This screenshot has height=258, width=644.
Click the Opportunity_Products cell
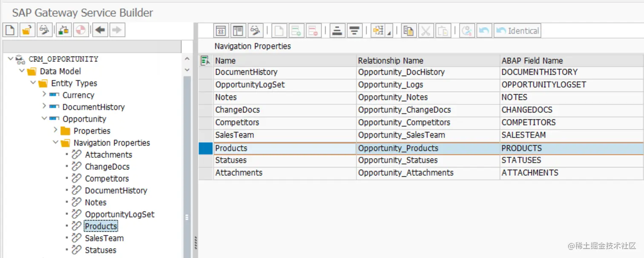[x=428, y=148]
